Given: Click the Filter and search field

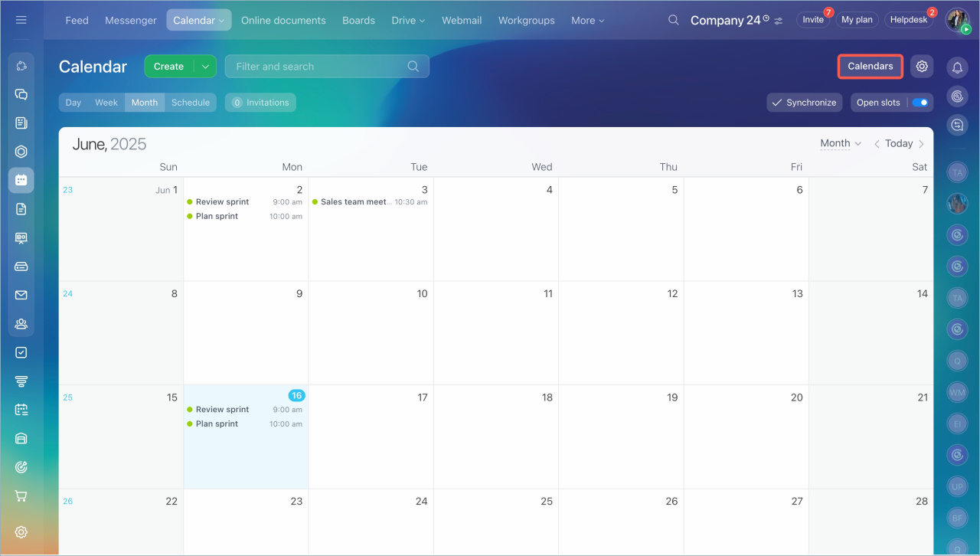Looking at the screenshot, I should 318,67.
